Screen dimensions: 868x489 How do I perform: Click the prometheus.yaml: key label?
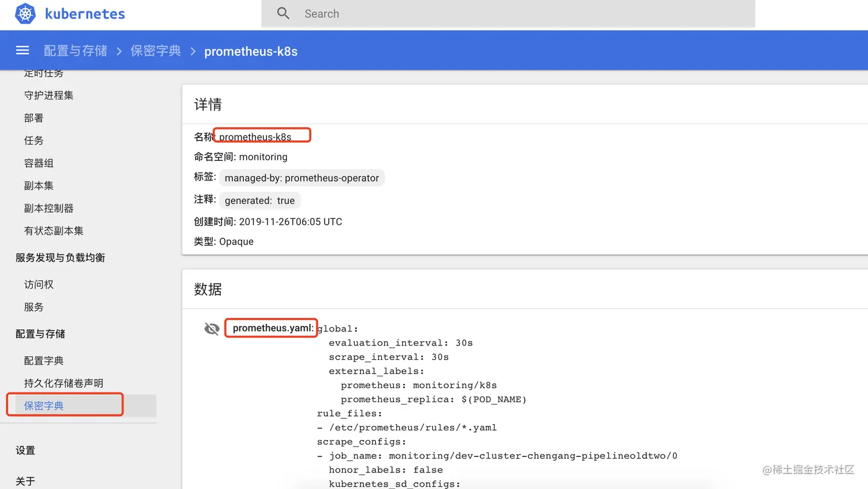coord(273,328)
